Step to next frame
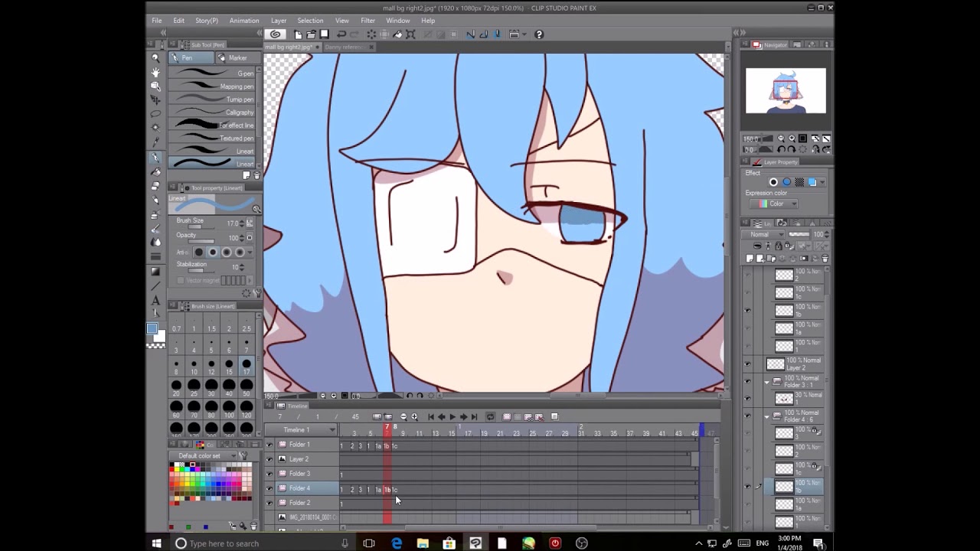The width and height of the screenshot is (980, 551). [463, 417]
